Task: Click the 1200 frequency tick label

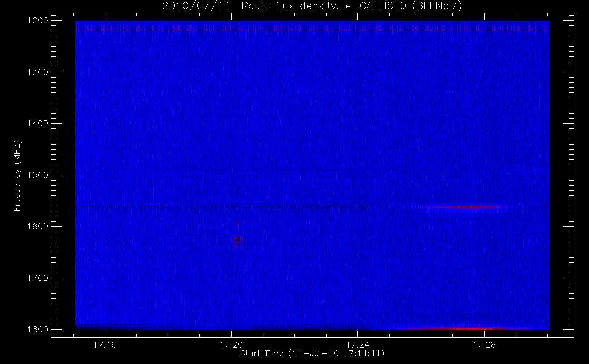Action: click(38, 20)
